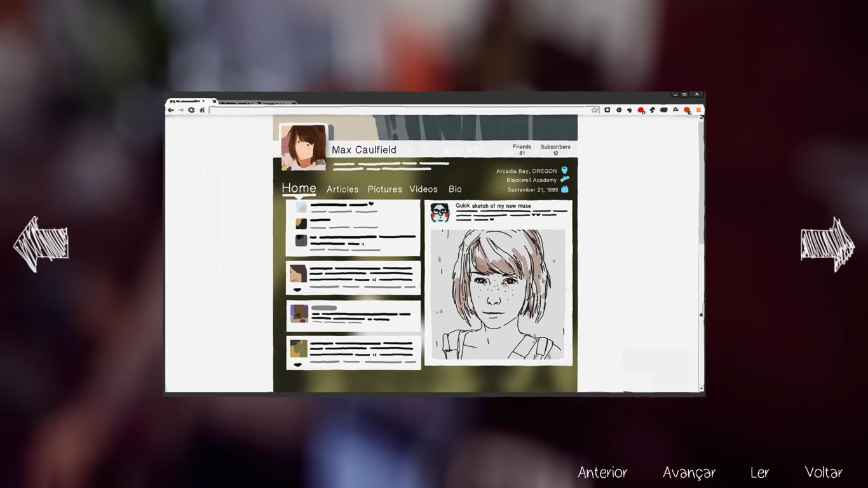Screen dimensions: 868x488
Task: Go back using the browser back arrow
Action: (170, 110)
